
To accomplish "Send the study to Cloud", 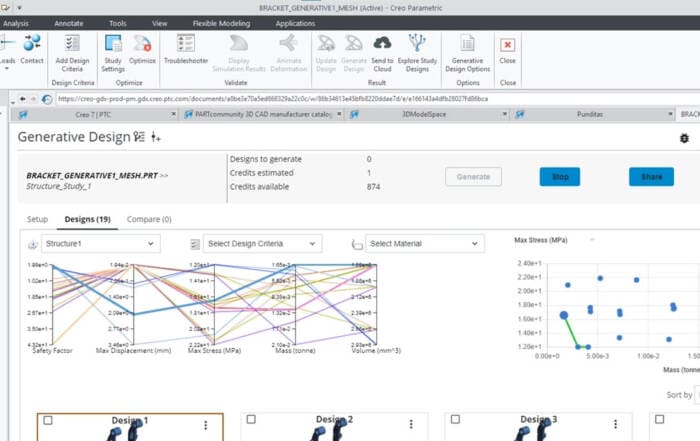I will point(382,53).
